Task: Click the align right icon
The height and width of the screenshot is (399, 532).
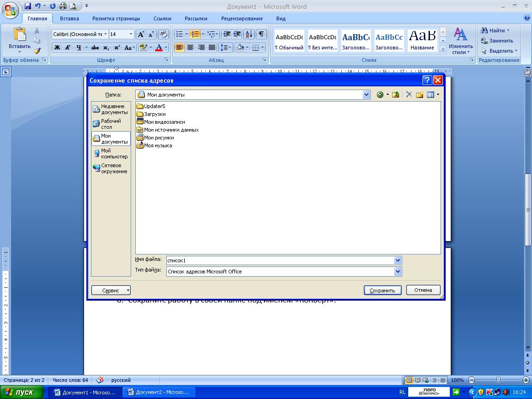Action: (201, 48)
